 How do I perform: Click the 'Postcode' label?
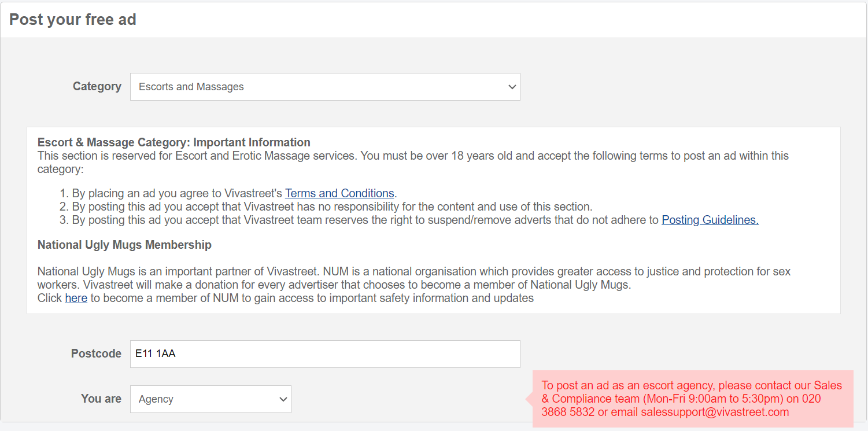click(x=96, y=353)
